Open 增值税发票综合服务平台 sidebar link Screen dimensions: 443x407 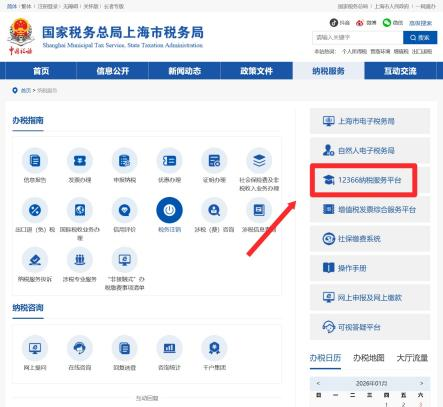[x=370, y=209]
